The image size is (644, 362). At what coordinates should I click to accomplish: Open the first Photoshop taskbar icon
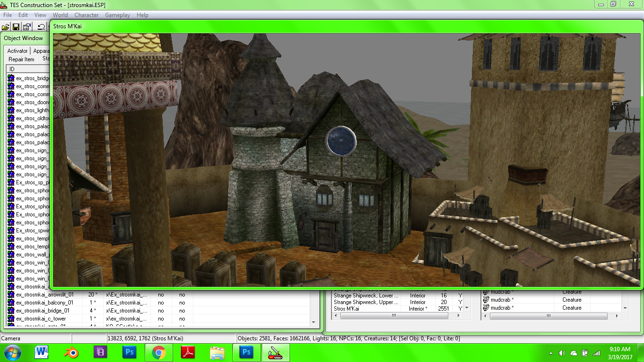[x=129, y=353]
